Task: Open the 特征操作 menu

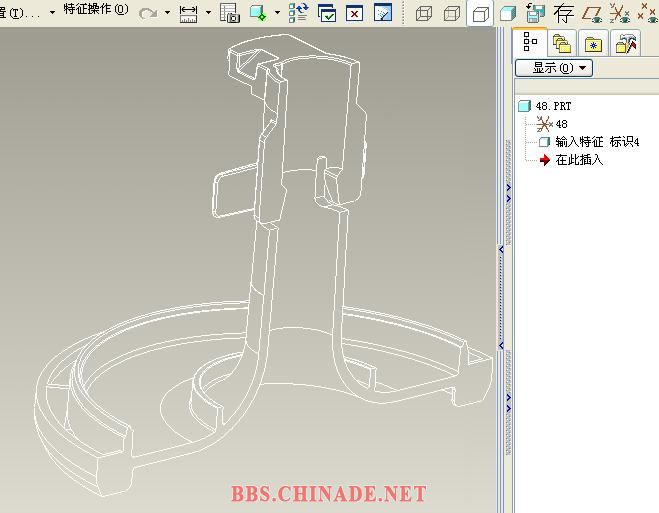Action: tap(96, 10)
